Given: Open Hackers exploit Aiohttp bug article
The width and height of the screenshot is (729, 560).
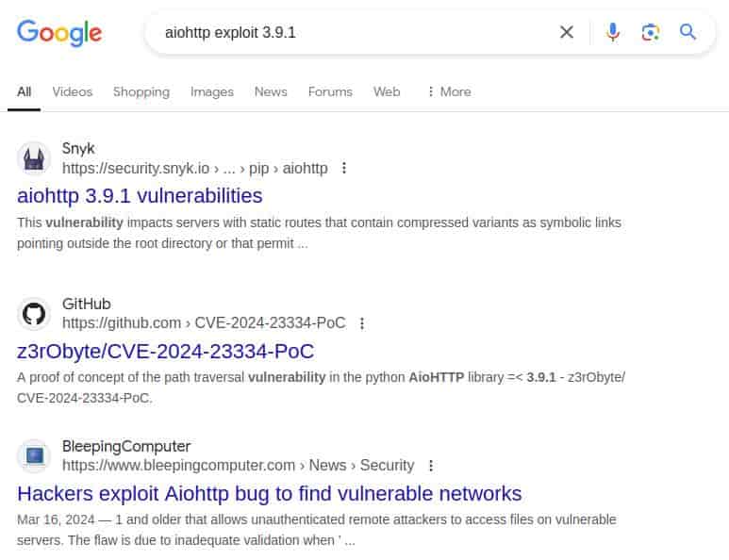Looking at the screenshot, I should [x=270, y=493].
